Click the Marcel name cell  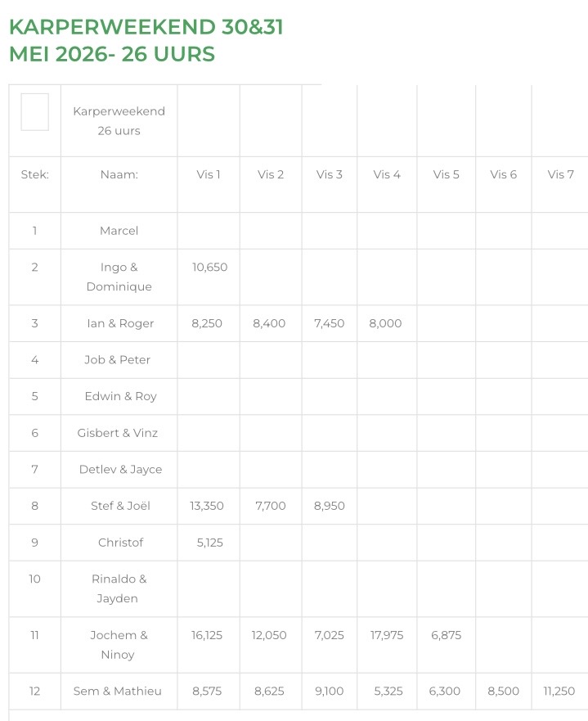pyautogui.click(x=119, y=231)
